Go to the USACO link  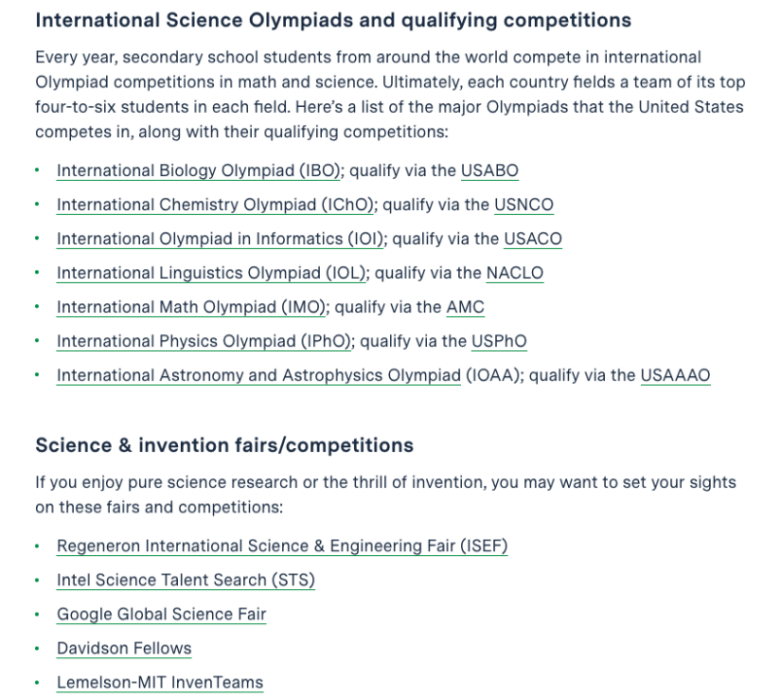tap(533, 239)
